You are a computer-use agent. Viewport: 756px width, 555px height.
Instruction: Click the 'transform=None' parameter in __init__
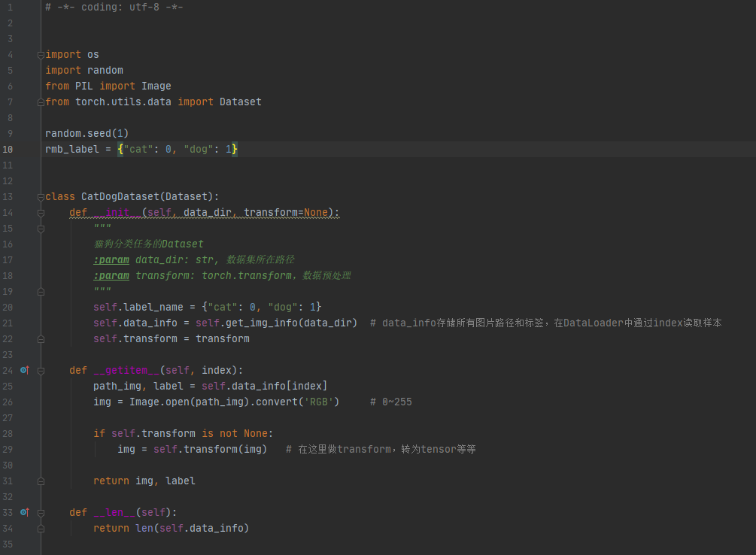[286, 213]
